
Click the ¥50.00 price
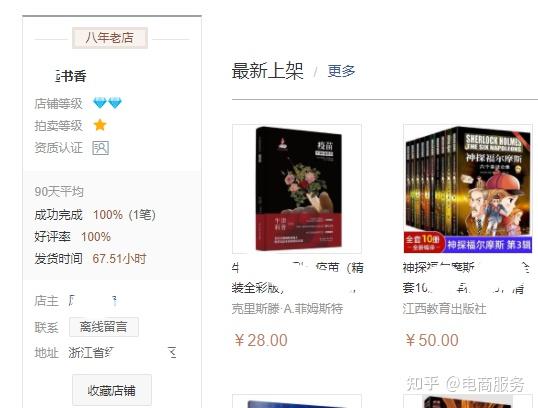tap(432, 340)
